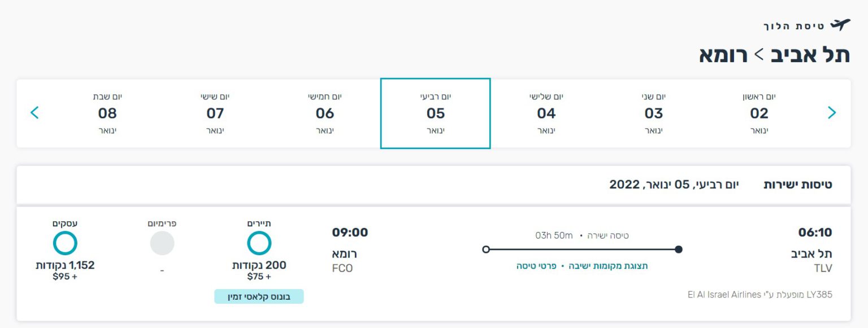The height and width of the screenshot is (328, 868).
Task: Select Friday 07 January date tab
Action: pos(215,113)
